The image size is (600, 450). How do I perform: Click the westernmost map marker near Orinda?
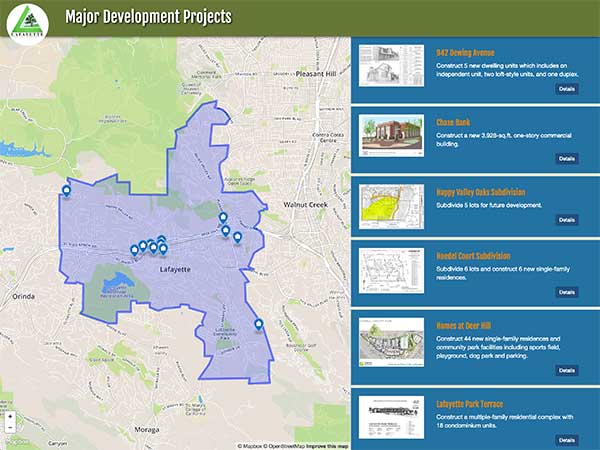click(x=66, y=190)
